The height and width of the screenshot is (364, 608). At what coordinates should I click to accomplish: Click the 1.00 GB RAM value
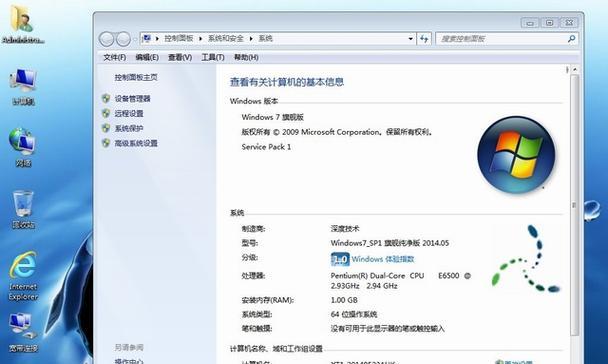344,300
